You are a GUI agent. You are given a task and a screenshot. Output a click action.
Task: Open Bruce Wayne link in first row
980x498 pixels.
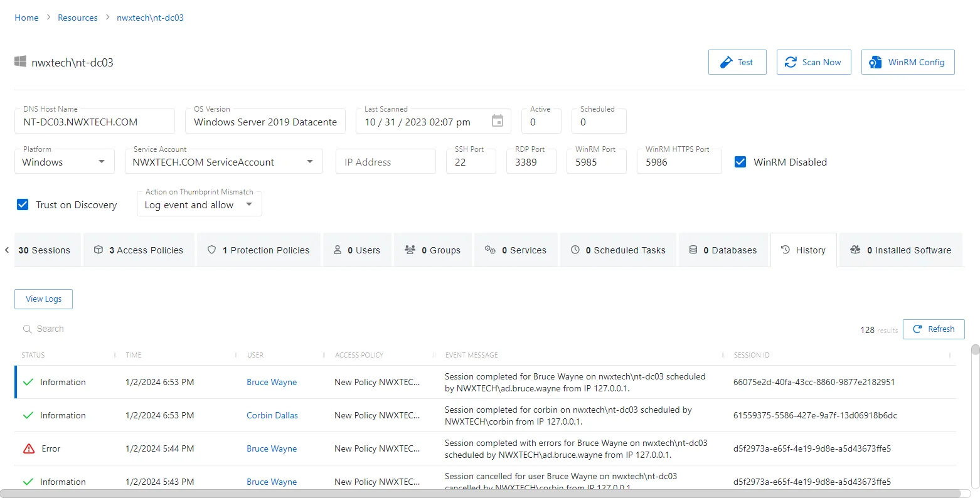272,382
